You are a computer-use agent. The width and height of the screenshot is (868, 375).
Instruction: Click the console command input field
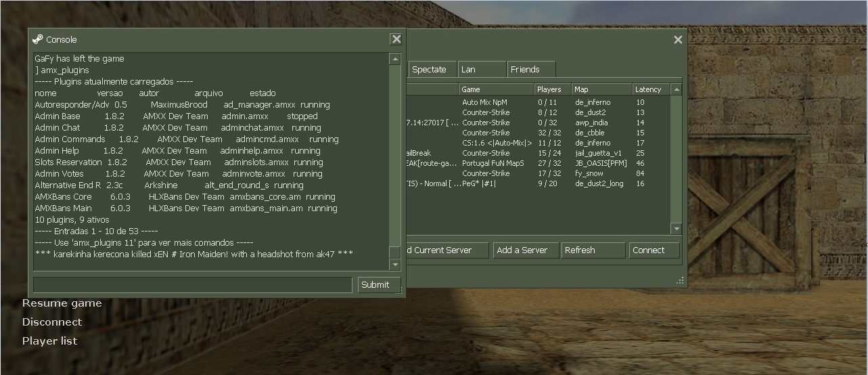click(x=193, y=285)
